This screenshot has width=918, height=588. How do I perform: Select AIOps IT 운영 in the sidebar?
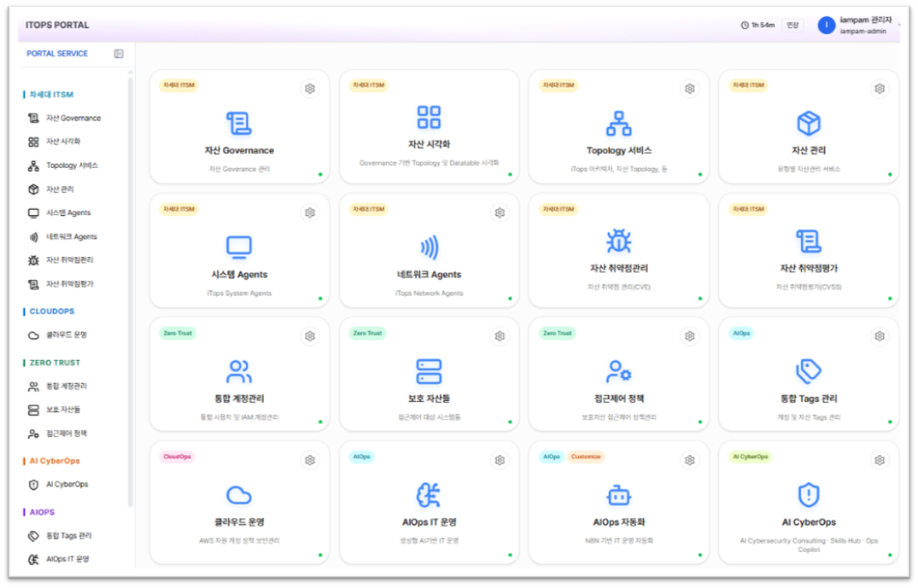[58, 560]
